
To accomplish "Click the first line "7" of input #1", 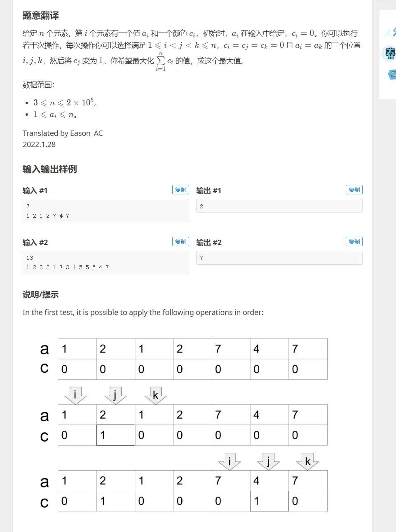I will (x=28, y=206).
